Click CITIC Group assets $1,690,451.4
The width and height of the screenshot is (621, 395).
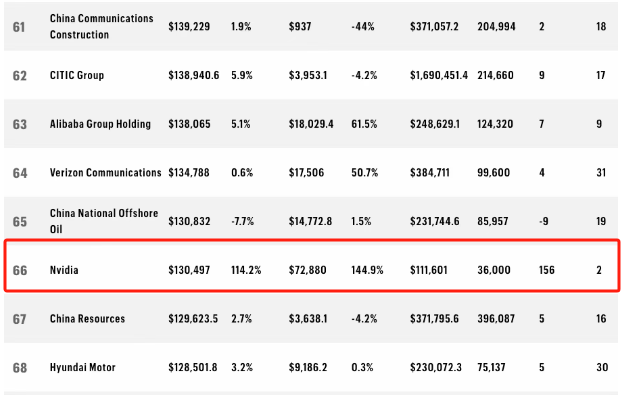tap(439, 75)
